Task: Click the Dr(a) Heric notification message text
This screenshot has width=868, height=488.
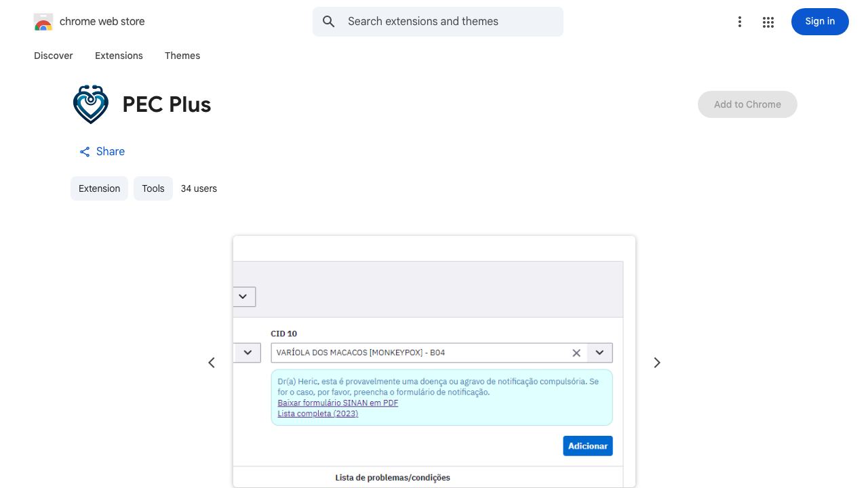Action: (x=438, y=386)
